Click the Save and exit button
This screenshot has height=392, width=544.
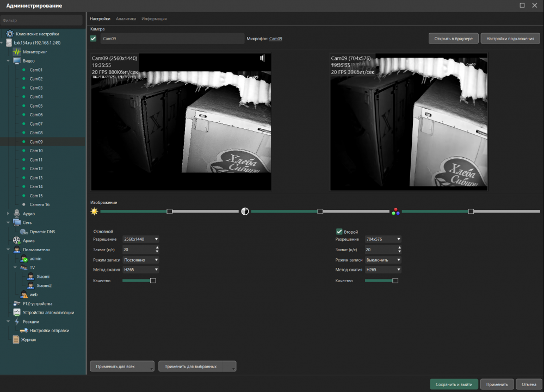[454, 384]
